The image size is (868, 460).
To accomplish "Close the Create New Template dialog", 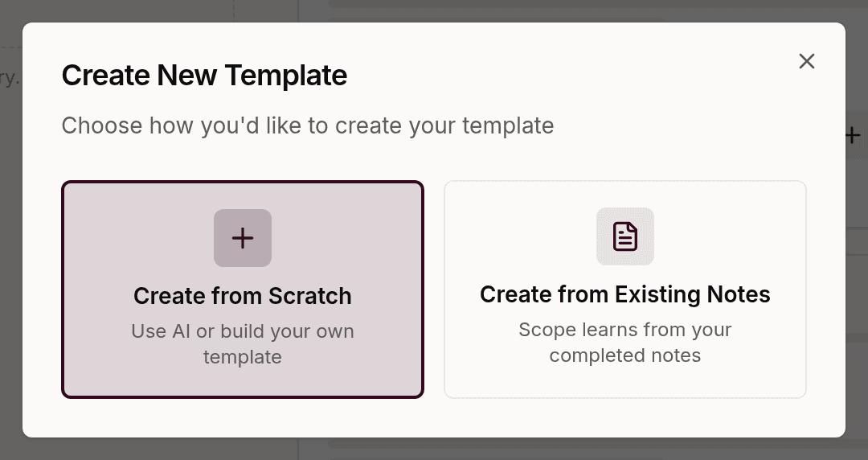I will pyautogui.click(x=807, y=61).
